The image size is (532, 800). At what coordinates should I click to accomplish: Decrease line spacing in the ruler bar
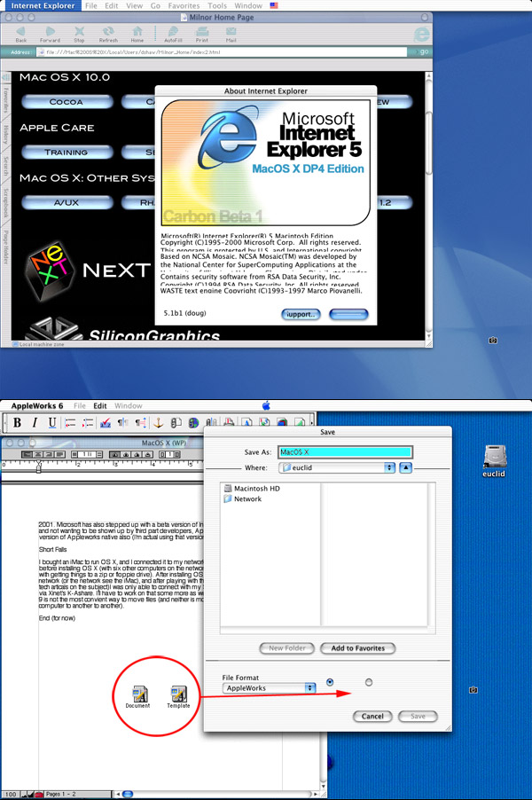75,454
